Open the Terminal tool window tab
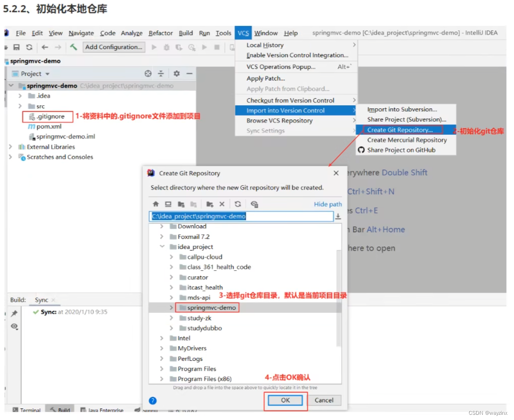The image size is (514, 420). 27,410
